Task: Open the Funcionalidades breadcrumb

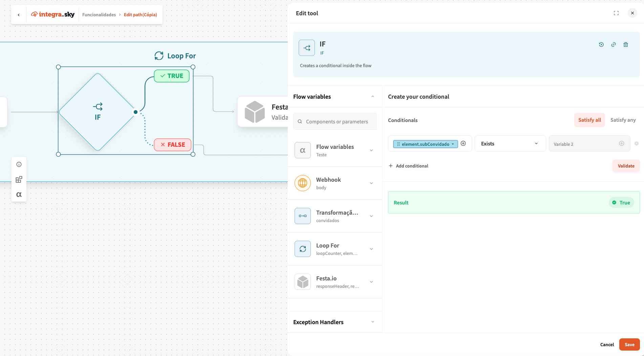Action: (99, 15)
